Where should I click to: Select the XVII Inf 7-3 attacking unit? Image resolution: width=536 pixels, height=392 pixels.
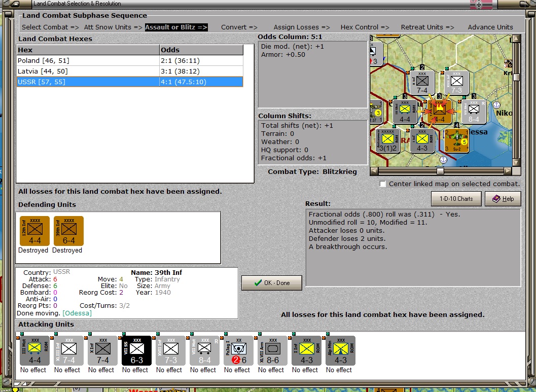pos(170,350)
